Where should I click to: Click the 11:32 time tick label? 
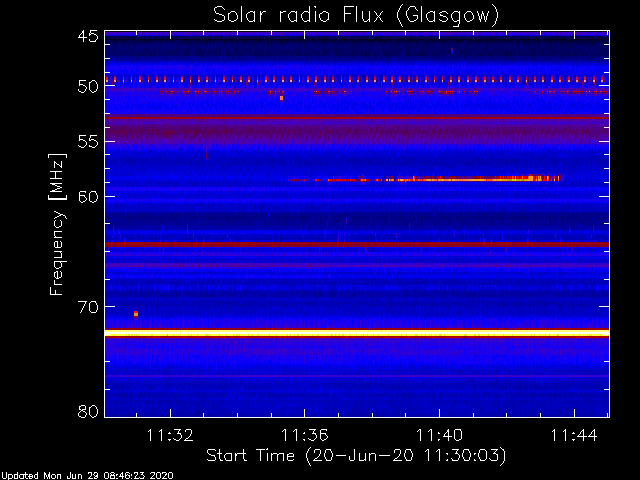coord(170,436)
